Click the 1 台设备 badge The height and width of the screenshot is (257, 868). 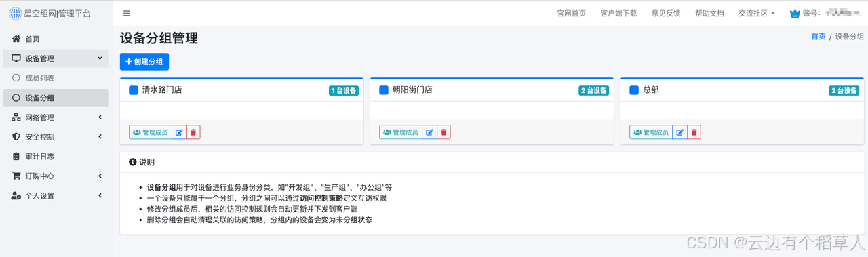[x=344, y=90]
